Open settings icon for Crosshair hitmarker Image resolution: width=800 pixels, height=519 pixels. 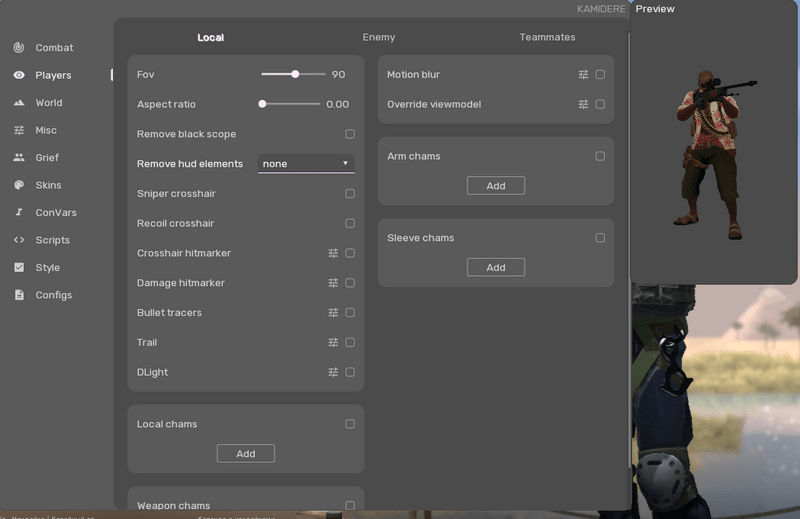(x=333, y=253)
